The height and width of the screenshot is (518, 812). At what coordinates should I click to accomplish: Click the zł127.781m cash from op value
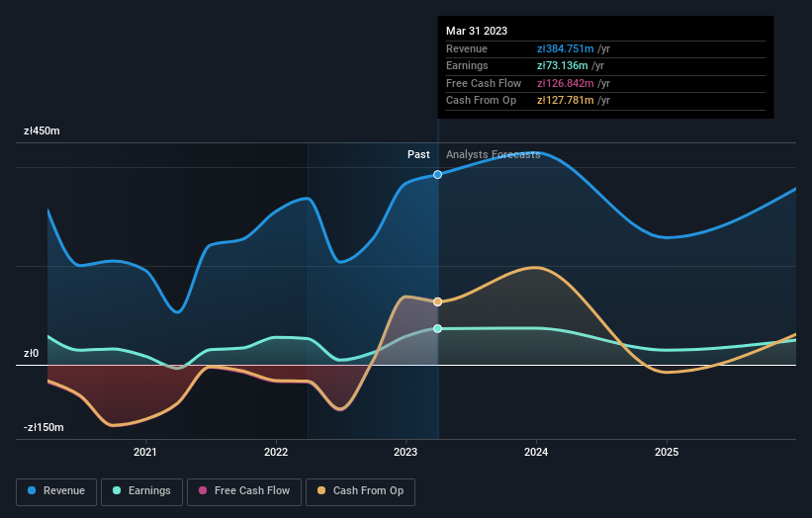[566, 101]
